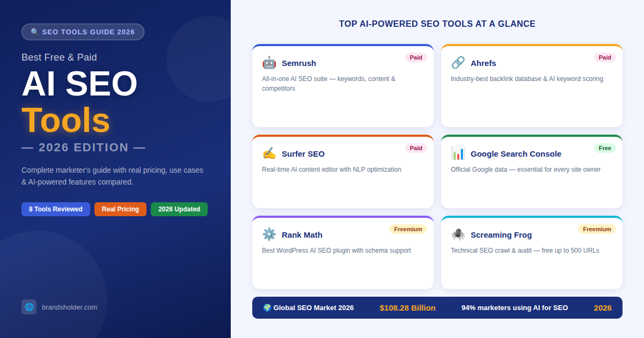Select the Semrush title

(299, 63)
